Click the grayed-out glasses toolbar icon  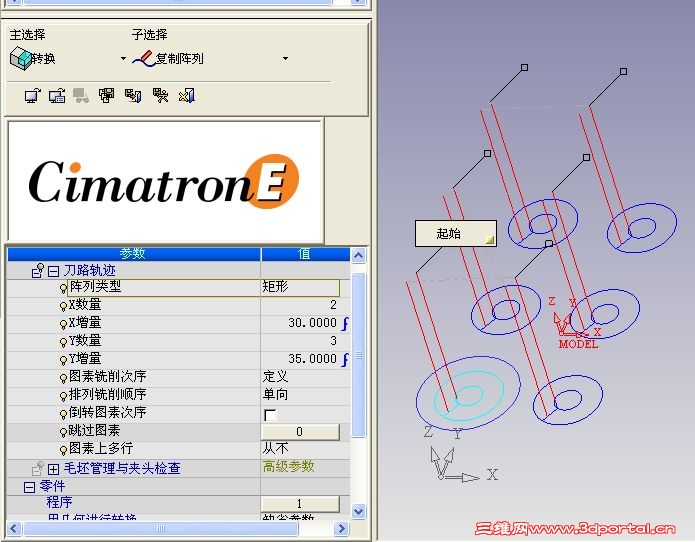[81, 95]
